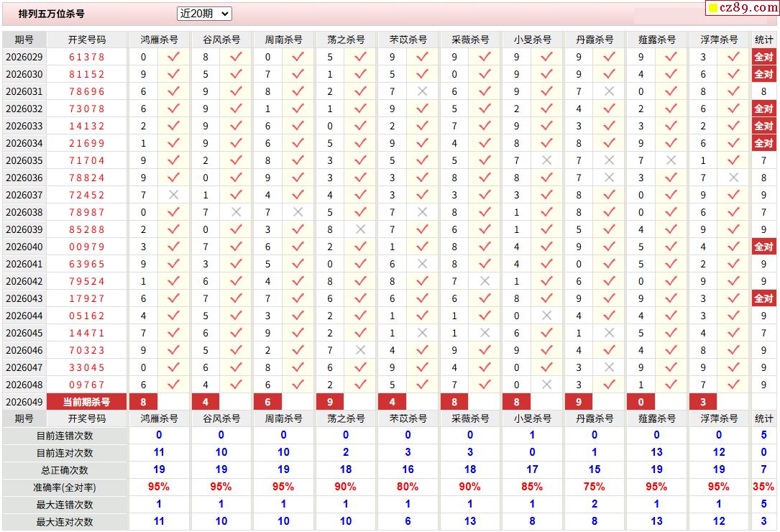The height and width of the screenshot is (532, 780).
Task: Click the 排列五万位杀号 page title
Action: [x=51, y=14]
